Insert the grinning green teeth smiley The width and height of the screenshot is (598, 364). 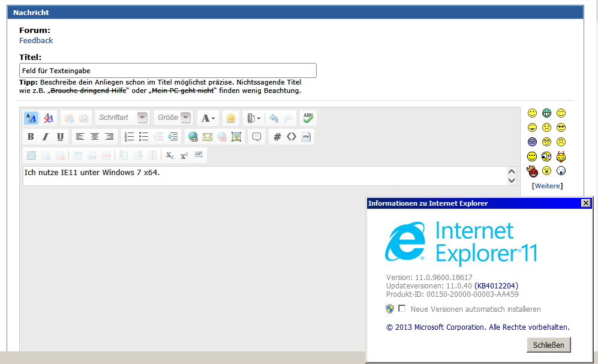click(546, 113)
